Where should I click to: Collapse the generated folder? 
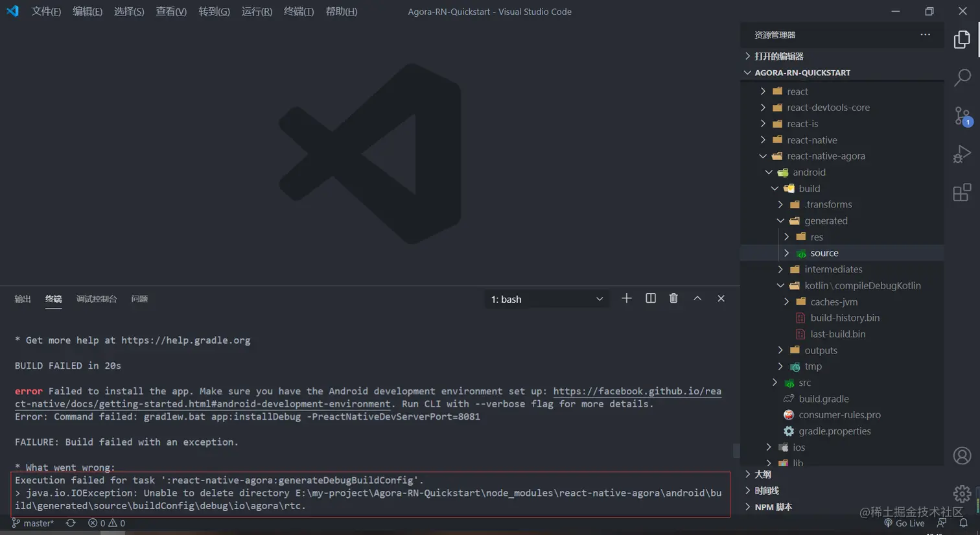842,221
